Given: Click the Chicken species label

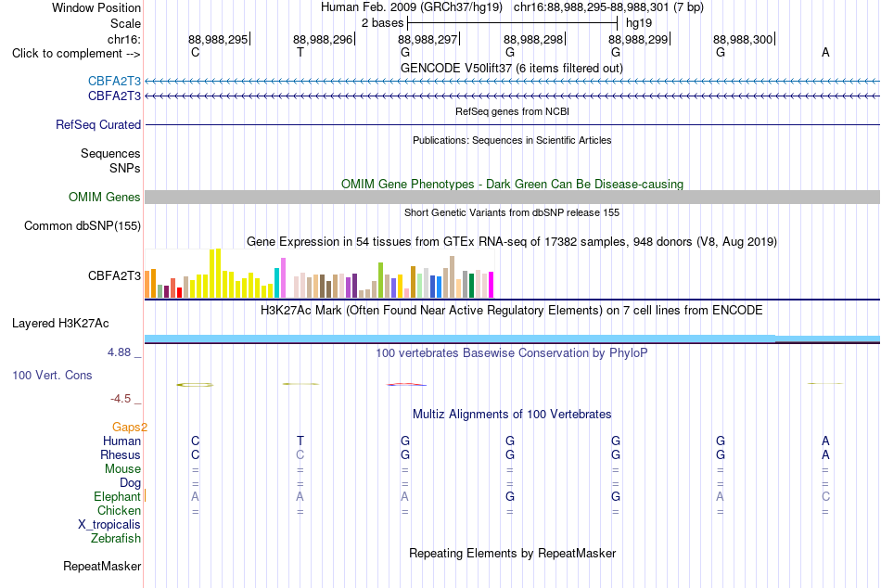Looking at the screenshot, I should (119, 510).
